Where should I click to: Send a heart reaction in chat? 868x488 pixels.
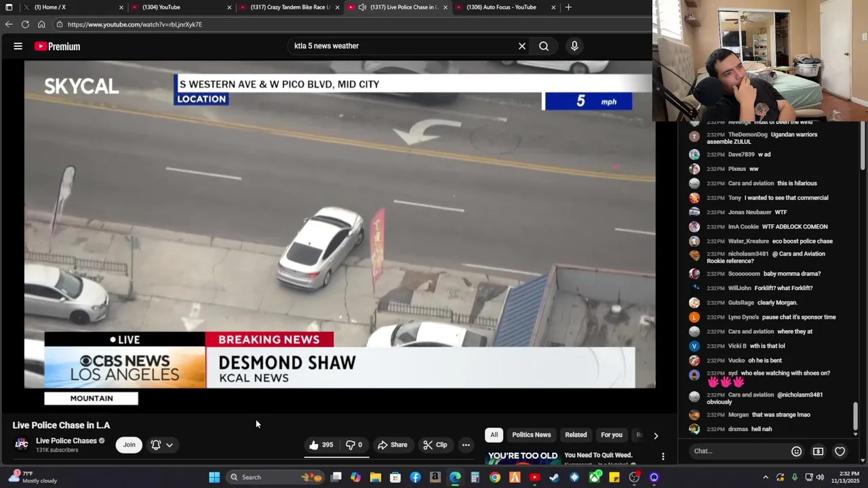(840, 451)
